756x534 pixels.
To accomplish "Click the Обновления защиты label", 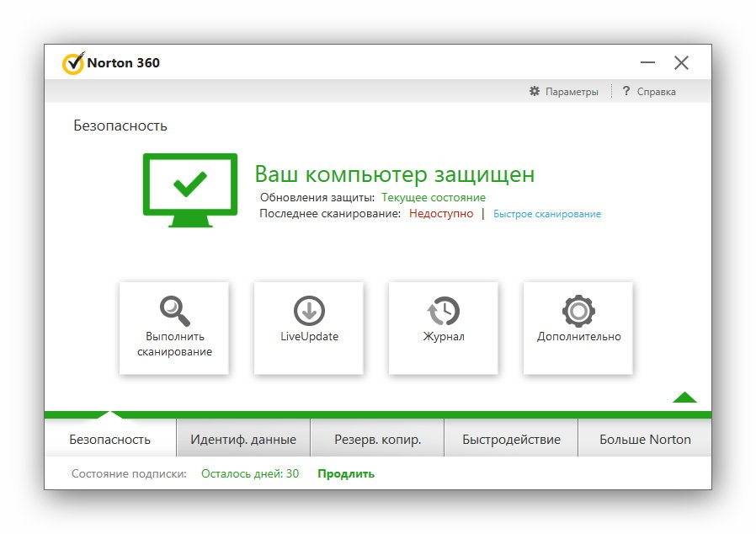I will point(317,197).
